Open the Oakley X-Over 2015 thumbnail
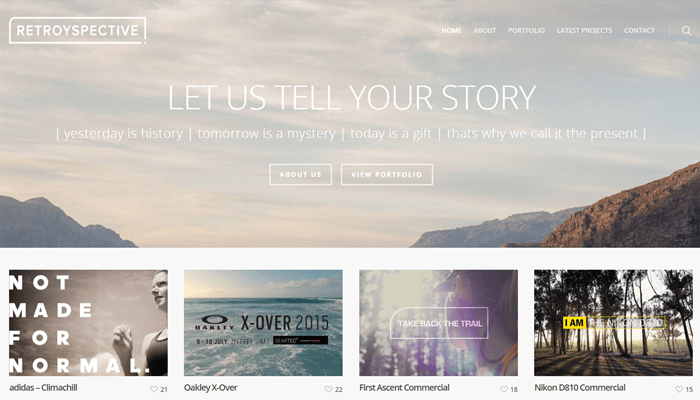Screen dimensions: 700x400 [x=263, y=323]
